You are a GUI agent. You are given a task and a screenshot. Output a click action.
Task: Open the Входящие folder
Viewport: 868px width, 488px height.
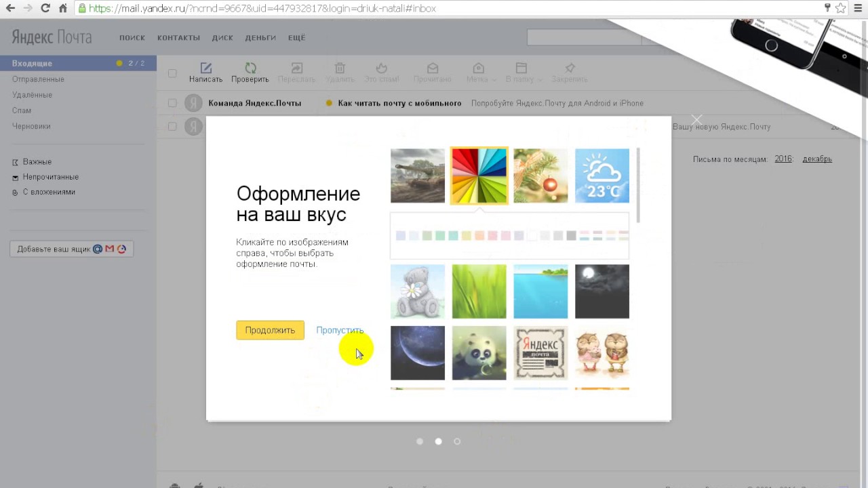[x=78, y=63]
